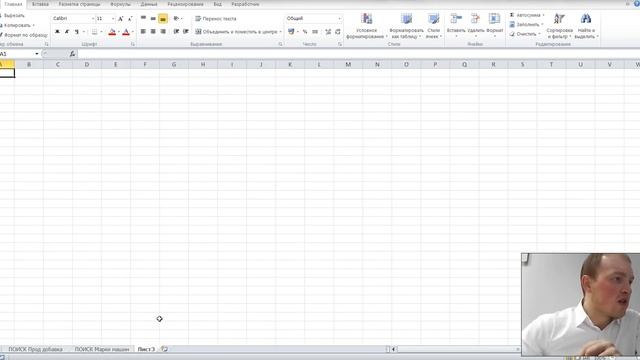Apply accounting number format
This screenshot has width=640, height=360.
pyautogui.click(x=291, y=32)
